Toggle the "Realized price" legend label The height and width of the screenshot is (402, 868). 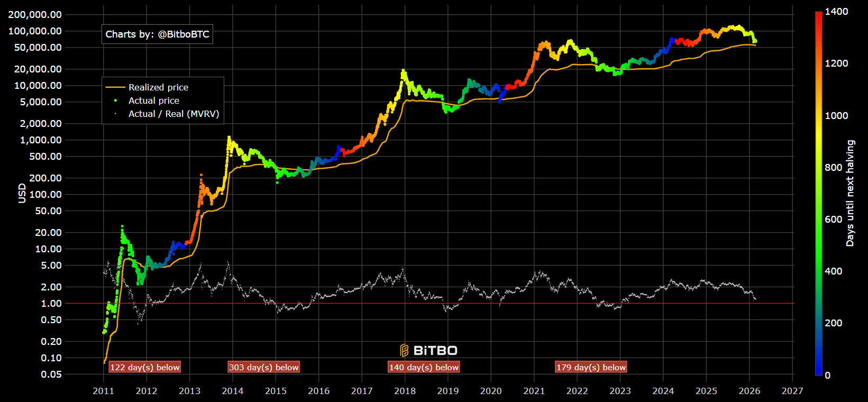pyautogui.click(x=158, y=87)
